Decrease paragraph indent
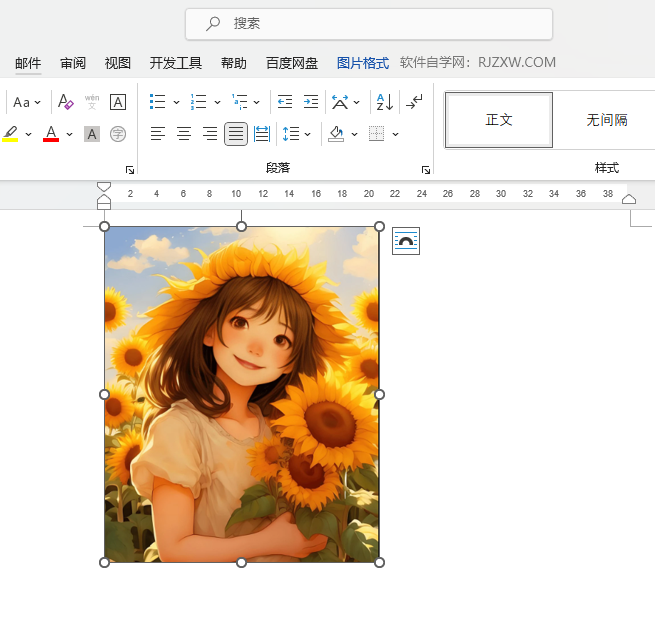The width and height of the screenshot is (655, 628). pyautogui.click(x=285, y=101)
